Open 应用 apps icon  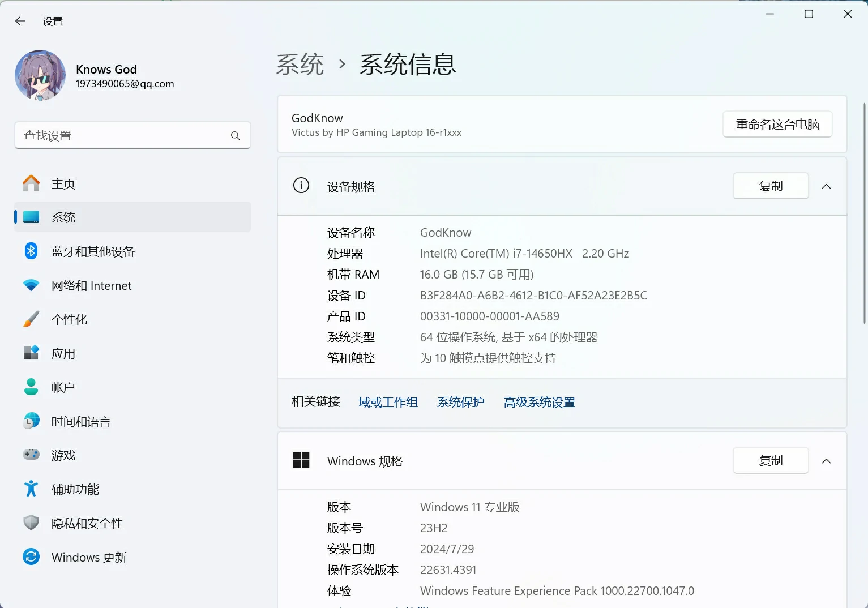(x=31, y=353)
